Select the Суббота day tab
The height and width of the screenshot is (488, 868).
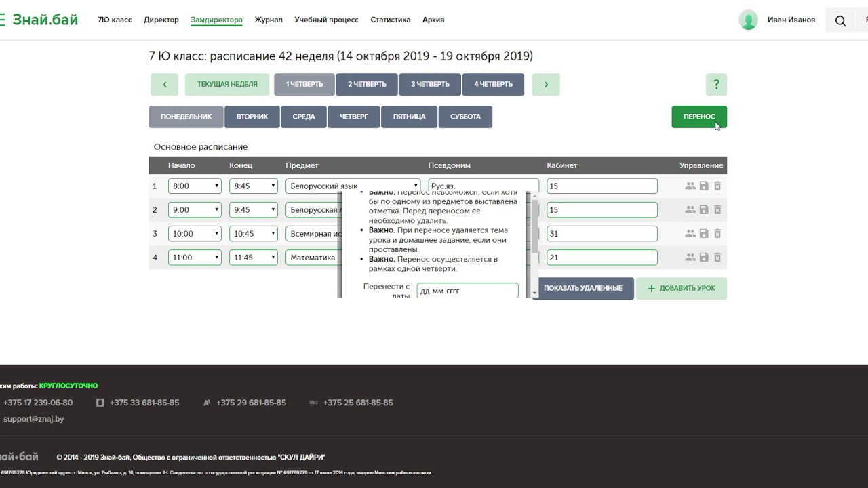pos(465,117)
